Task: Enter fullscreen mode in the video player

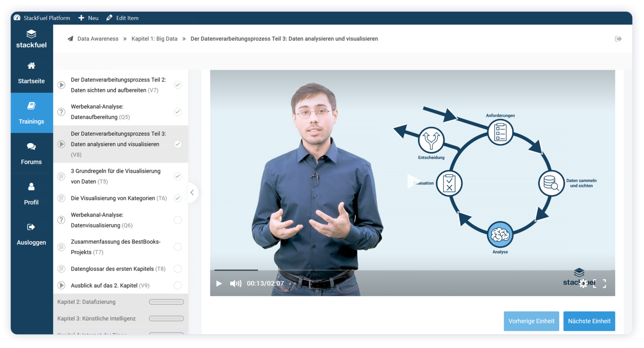Action: (x=604, y=284)
